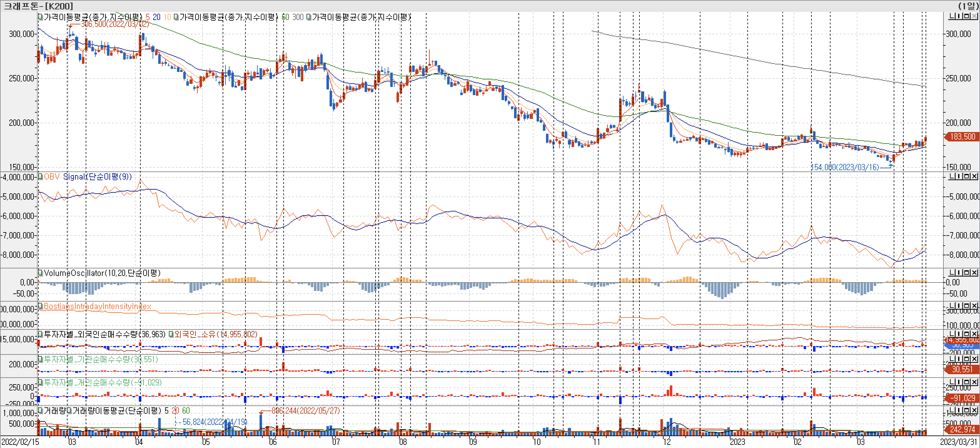Image resolution: width=980 pixels, height=448 pixels.
Task: Close the bottom volume (거래량) panel
Action: pos(974,410)
